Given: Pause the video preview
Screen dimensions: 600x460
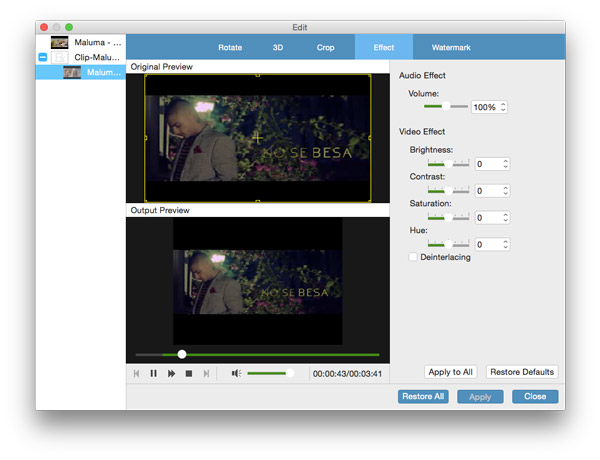Looking at the screenshot, I should click(x=153, y=374).
